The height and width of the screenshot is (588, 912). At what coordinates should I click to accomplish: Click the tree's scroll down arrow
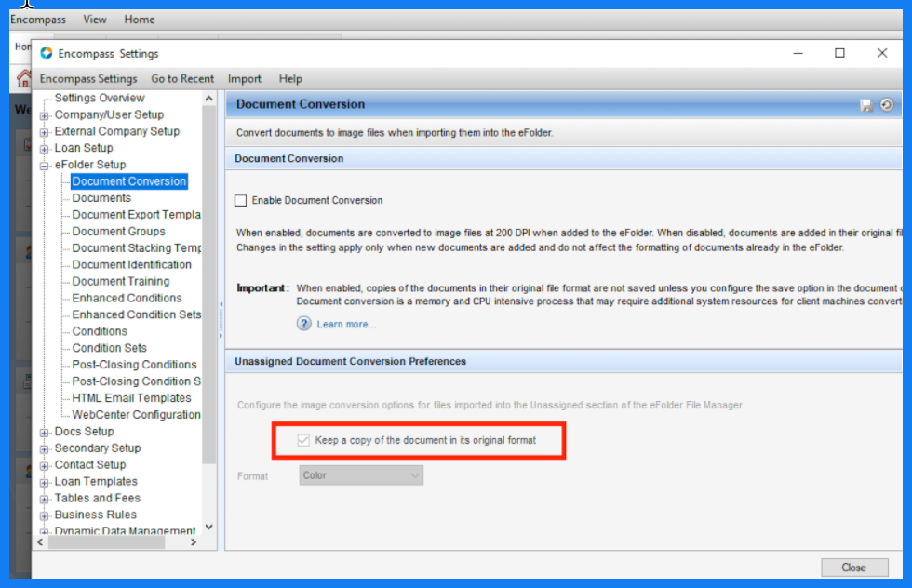208,527
